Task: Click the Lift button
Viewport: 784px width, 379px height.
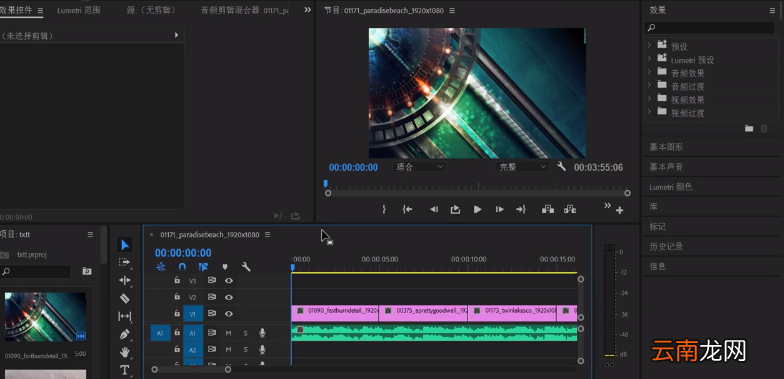Action: click(x=548, y=210)
